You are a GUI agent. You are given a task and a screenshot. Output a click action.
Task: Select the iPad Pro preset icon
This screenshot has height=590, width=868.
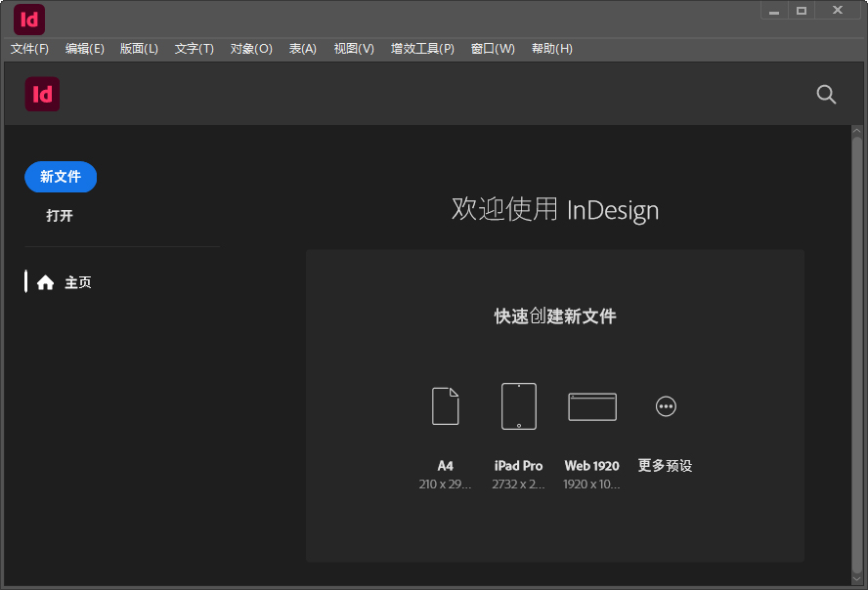click(518, 406)
